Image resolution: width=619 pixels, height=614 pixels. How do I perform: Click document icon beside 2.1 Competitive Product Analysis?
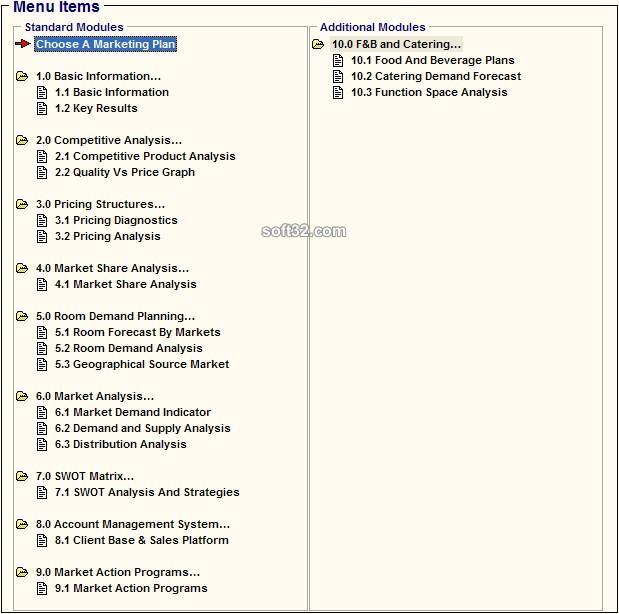click(x=42, y=156)
